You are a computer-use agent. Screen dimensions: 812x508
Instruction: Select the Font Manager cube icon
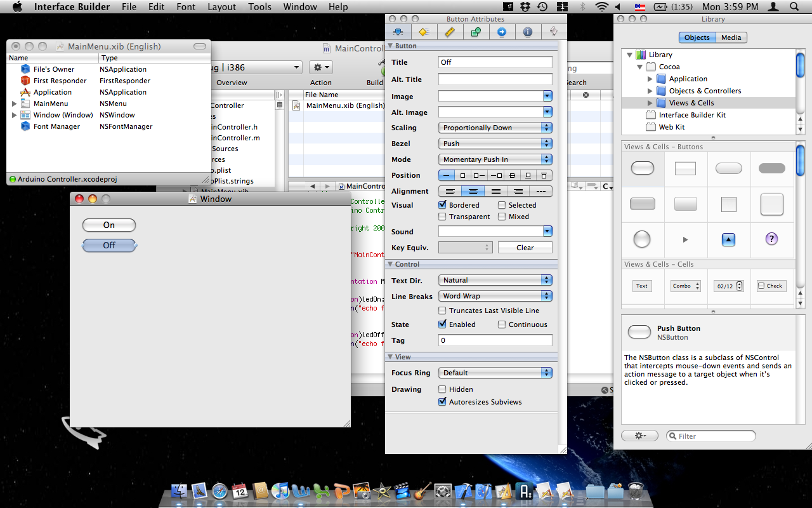tap(25, 126)
